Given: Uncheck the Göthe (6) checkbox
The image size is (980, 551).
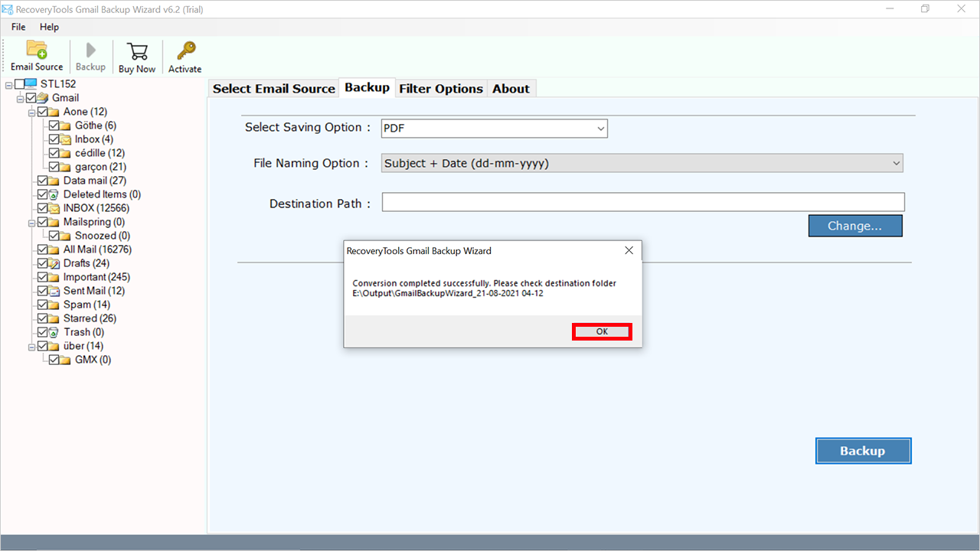Looking at the screenshot, I should coord(54,126).
